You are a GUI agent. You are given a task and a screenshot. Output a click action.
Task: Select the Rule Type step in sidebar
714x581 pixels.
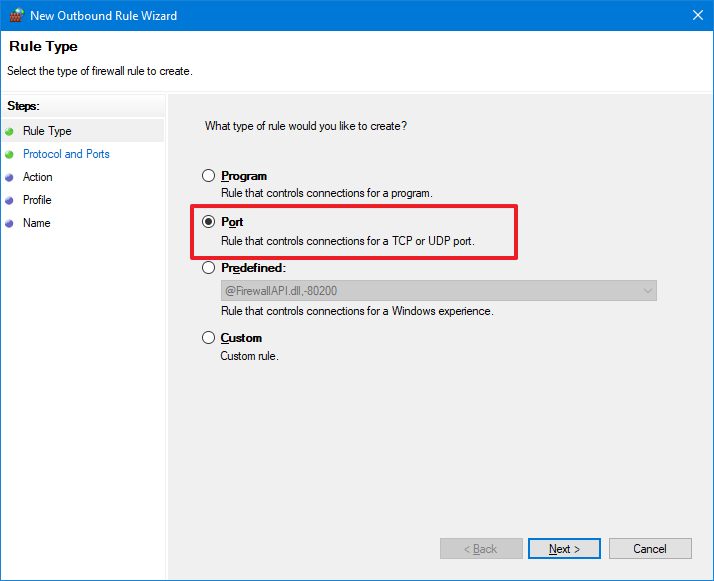[47, 131]
